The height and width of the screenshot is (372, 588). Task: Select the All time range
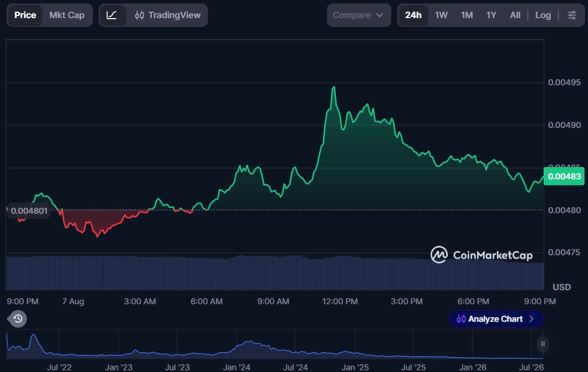click(x=515, y=15)
